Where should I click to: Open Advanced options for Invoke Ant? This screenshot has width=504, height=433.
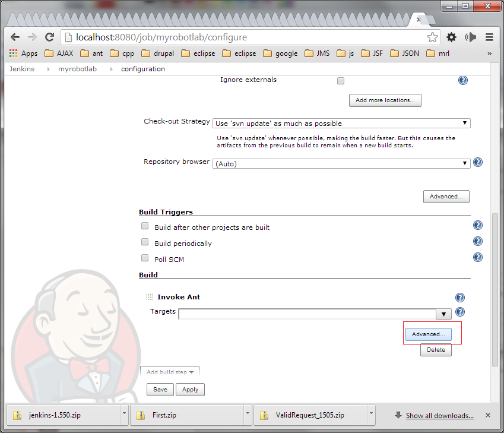(x=429, y=334)
